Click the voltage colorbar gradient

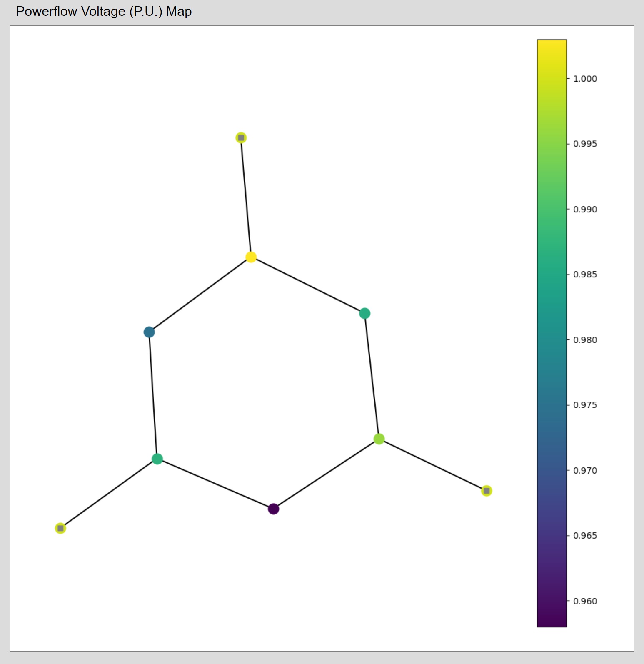pyautogui.click(x=552, y=333)
